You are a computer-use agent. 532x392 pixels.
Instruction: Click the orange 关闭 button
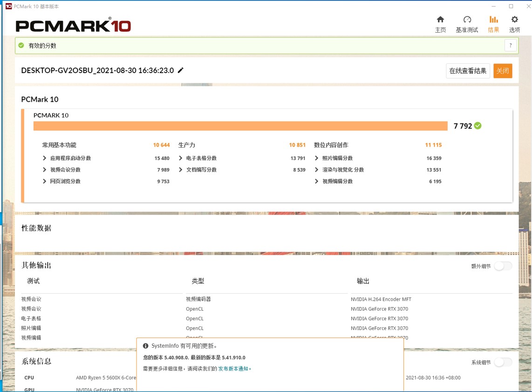pyautogui.click(x=503, y=71)
